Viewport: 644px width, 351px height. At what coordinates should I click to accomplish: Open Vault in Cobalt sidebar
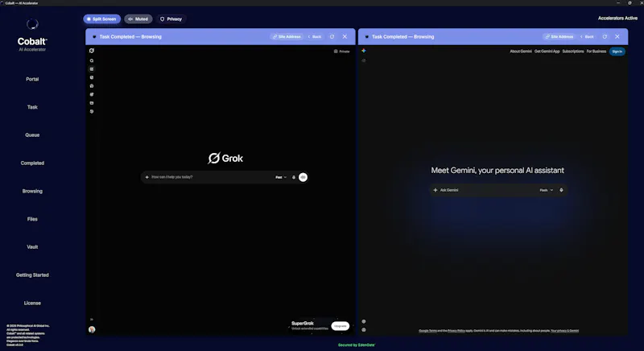[x=32, y=246]
